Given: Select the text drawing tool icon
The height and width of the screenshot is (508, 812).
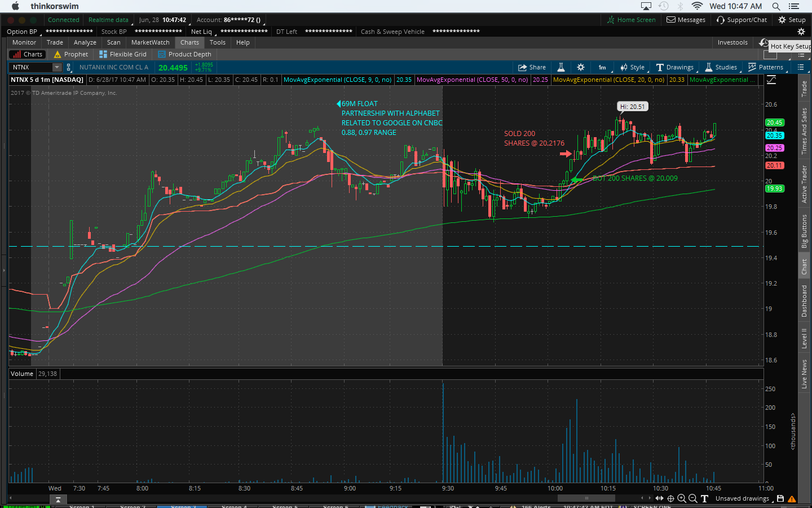Looking at the screenshot, I should 704,498.
